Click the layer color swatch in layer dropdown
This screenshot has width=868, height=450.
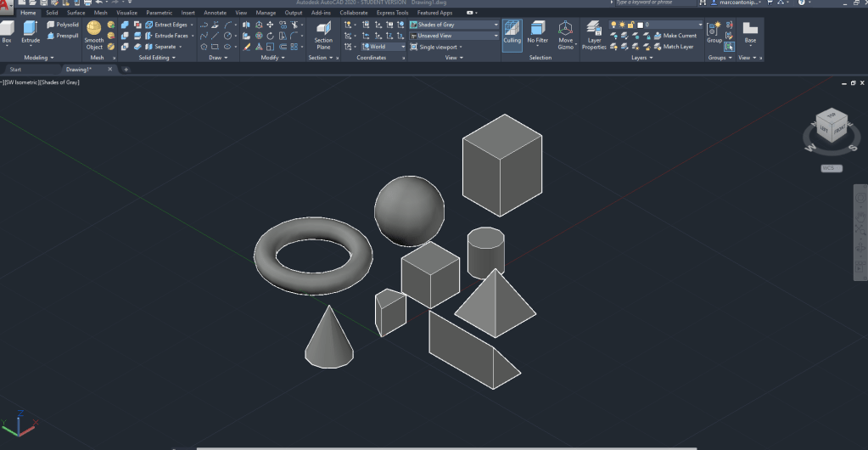click(x=640, y=25)
